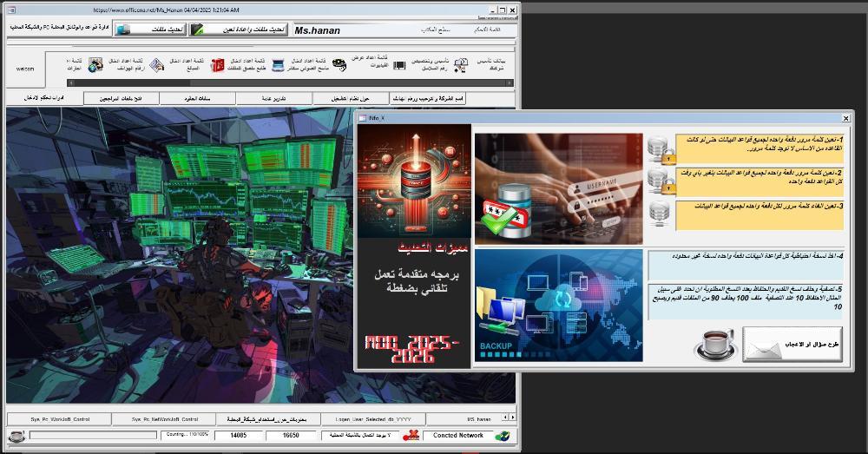Open the reviewers' files tab

pyautogui.click(x=122, y=99)
